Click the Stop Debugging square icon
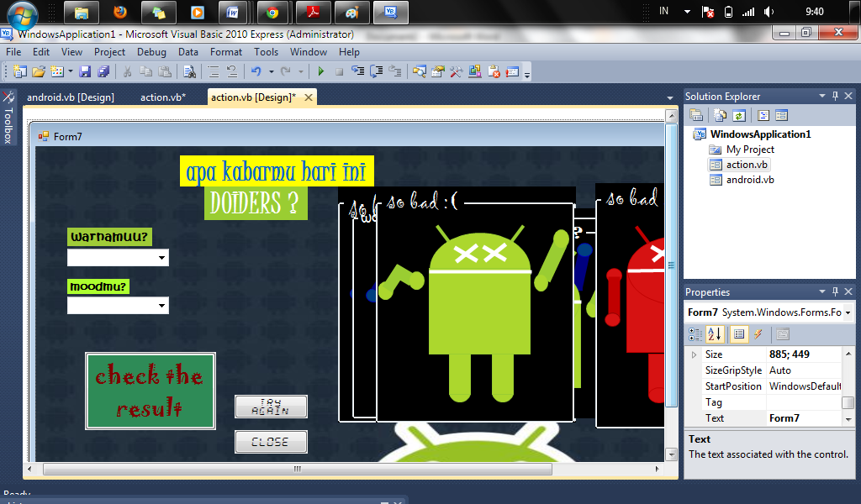This screenshot has height=504, width=861. pyautogui.click(x=340, y=72)
